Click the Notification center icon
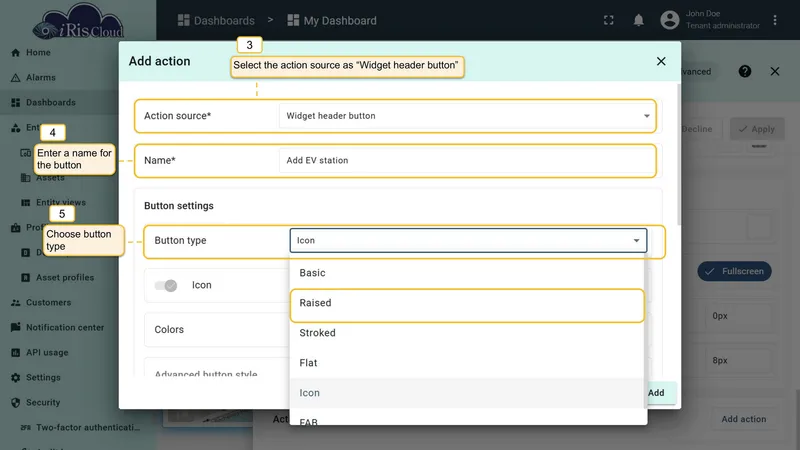Screen dimensions: 800x450 coord(15,328)
